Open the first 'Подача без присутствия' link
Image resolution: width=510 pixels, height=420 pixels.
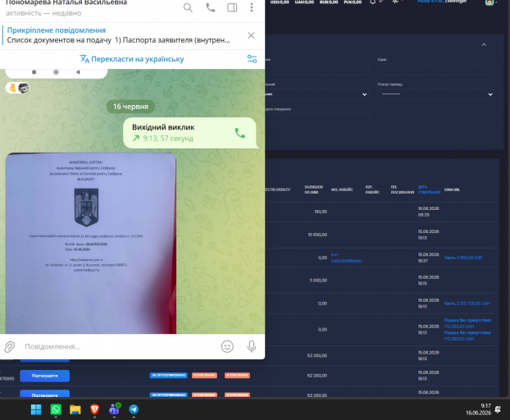467,323
